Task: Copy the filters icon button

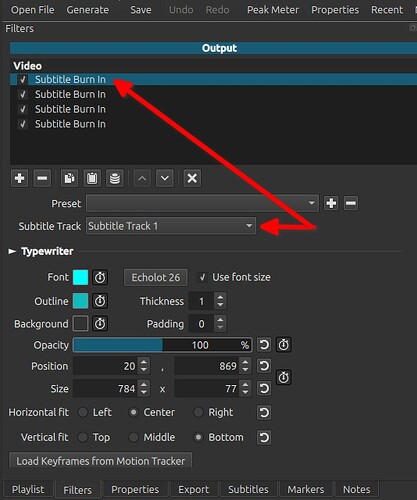Action: coord(69,178)
